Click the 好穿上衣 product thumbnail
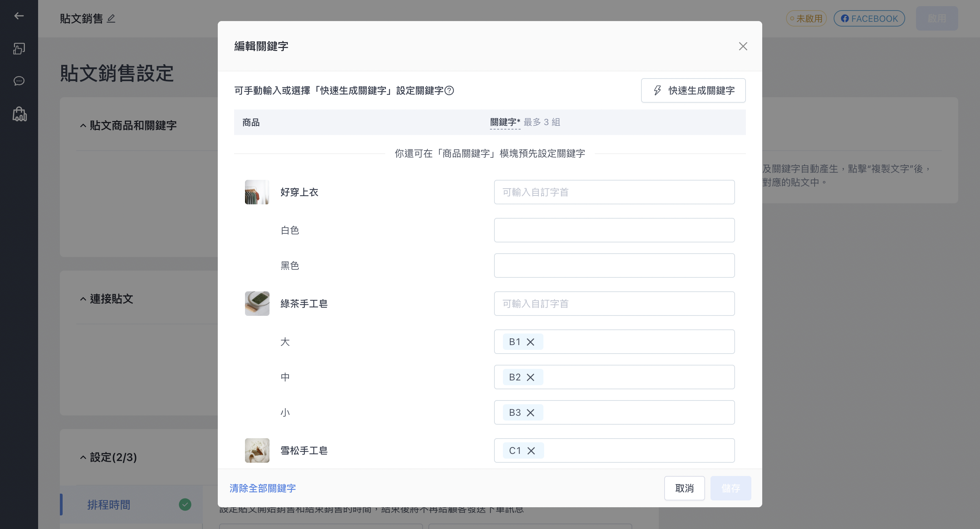This screenshot has width=980, height=529. tap(257, 192)
